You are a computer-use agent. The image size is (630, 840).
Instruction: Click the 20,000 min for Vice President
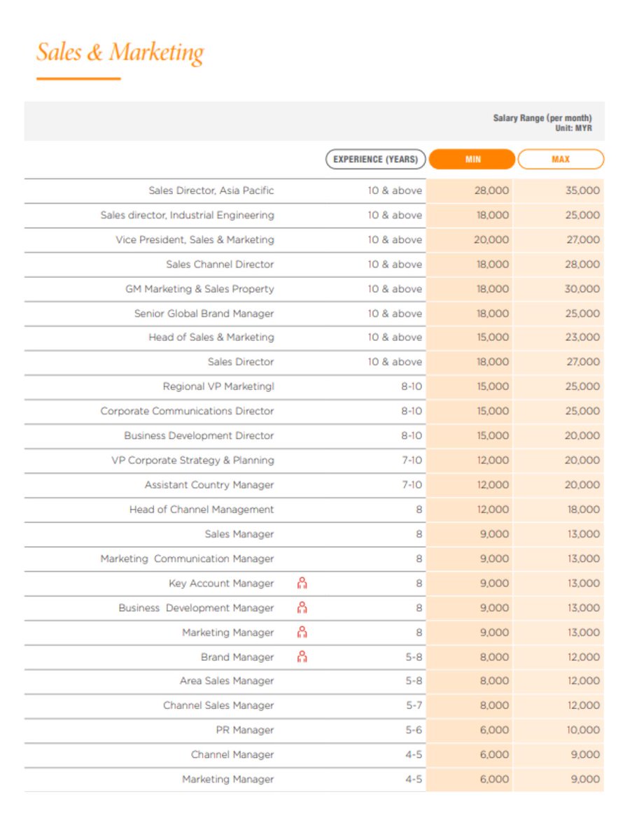point(491,239)
